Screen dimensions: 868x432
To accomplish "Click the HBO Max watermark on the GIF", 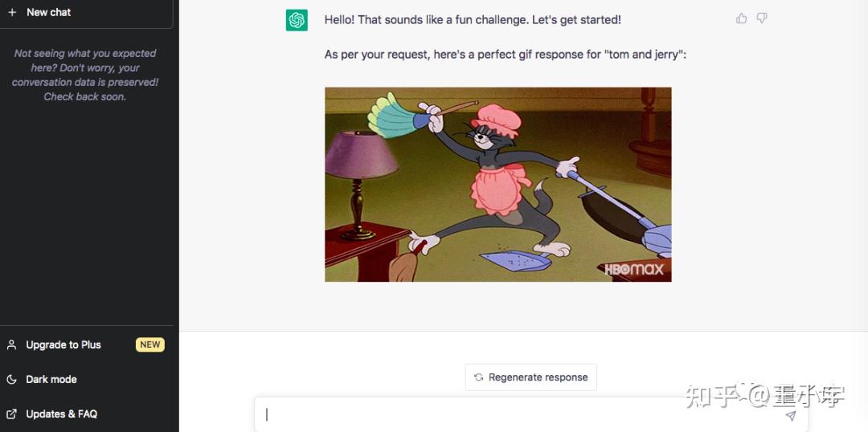I will (x=634, y=269).
